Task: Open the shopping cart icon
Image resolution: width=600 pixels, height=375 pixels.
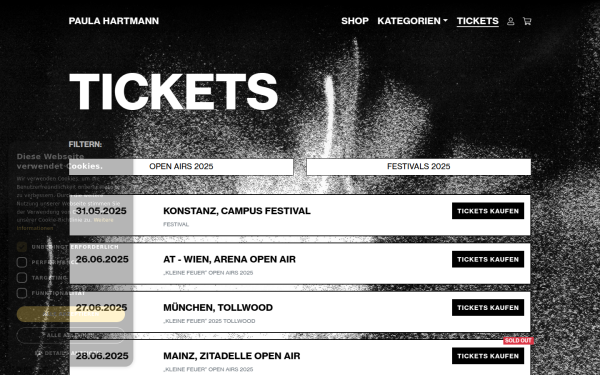Action: pos(527,21)
